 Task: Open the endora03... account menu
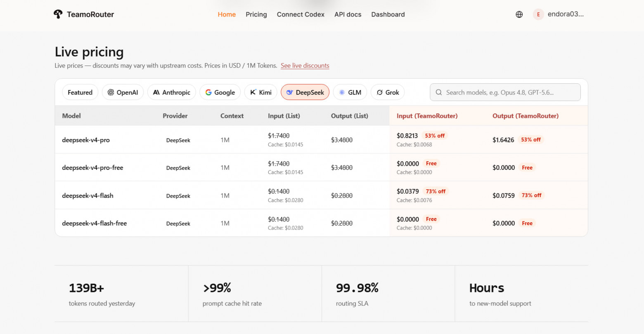click(559, 14)
